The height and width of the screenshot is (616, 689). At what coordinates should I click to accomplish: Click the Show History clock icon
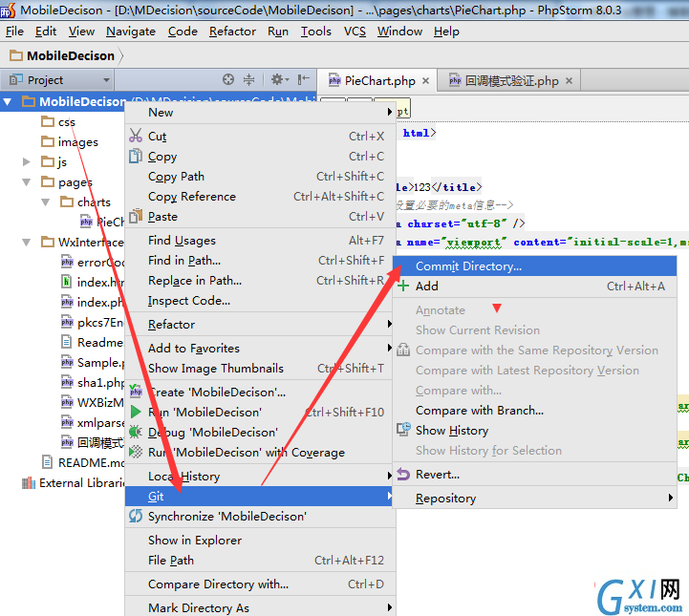click(x=403, y=430)
